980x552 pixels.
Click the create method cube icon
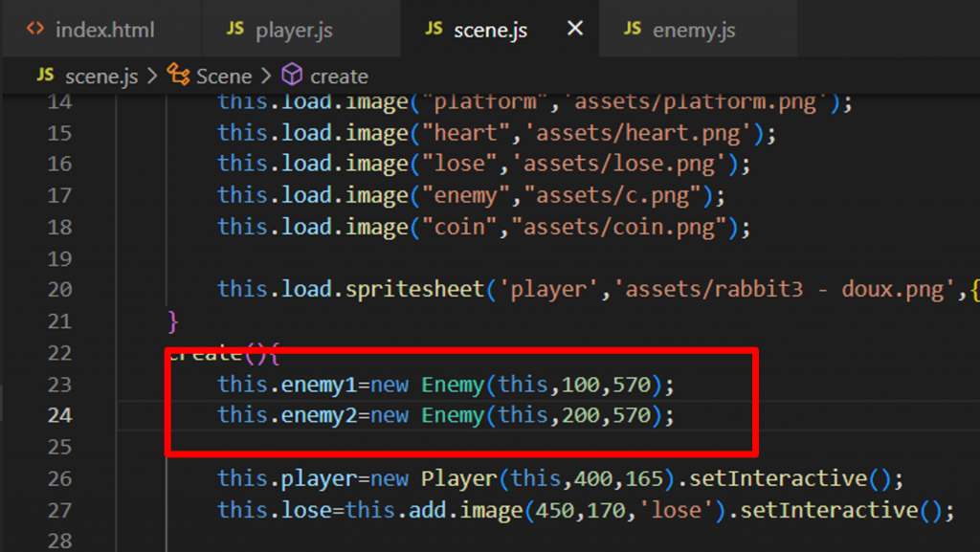[x=292, y=75]
